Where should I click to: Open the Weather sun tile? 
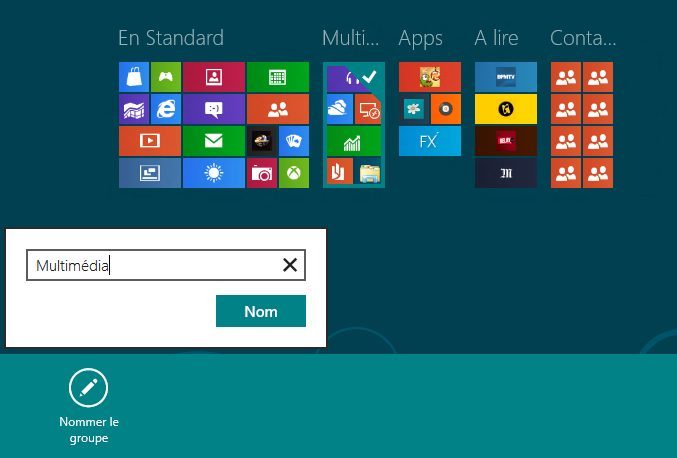click(213, 173)
